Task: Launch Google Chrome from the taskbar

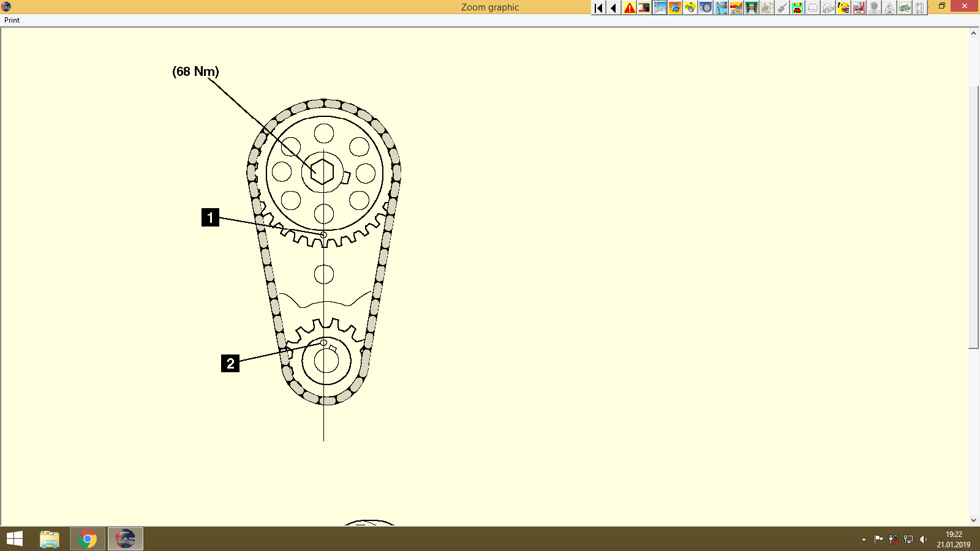Action: [x=86, y=539]
